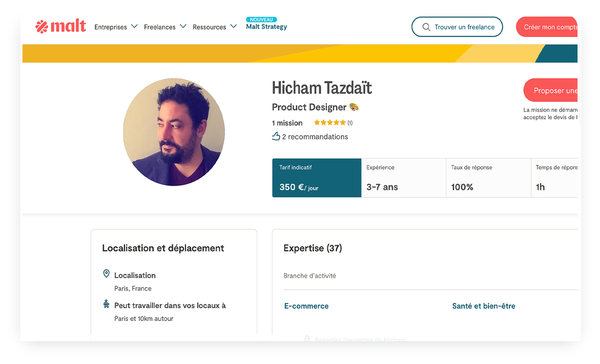
Task: Click the Créer mon compte button
Action: pyautogui.click(x=549, y=27)
